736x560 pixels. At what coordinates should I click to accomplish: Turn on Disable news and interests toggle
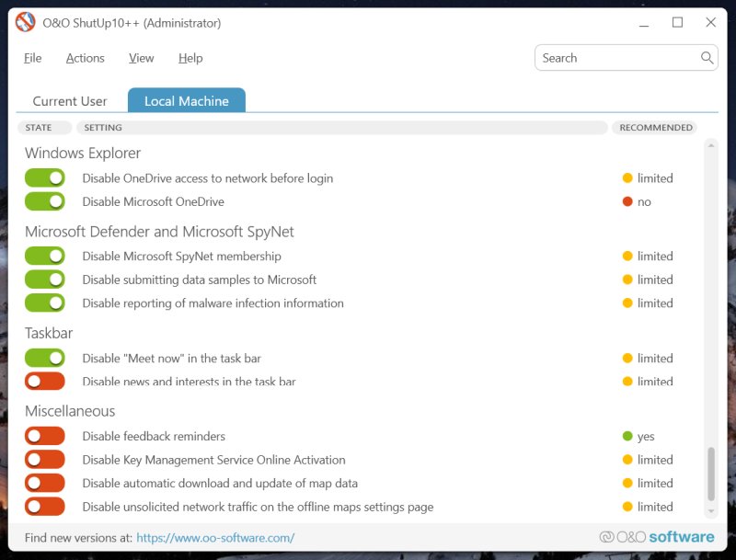45,381
